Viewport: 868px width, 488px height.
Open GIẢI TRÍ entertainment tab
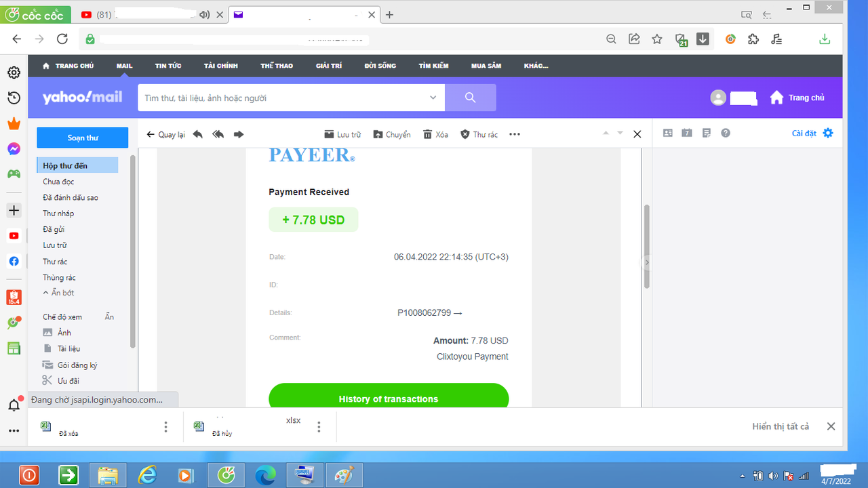(329, 66)
